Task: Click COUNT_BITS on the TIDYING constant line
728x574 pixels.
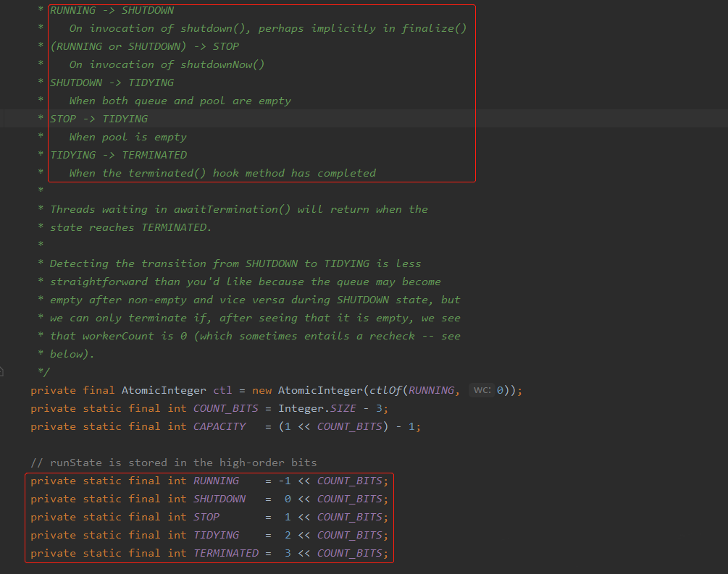Action: (x=350, y=535)
